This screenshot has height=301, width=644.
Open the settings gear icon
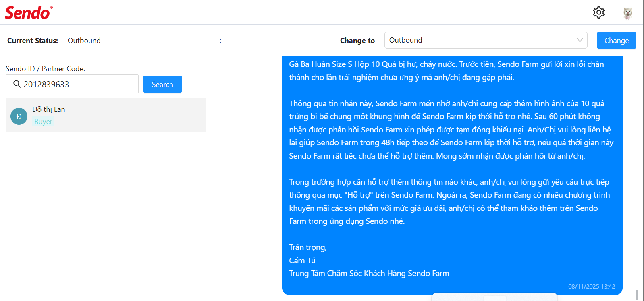point(598,12)
